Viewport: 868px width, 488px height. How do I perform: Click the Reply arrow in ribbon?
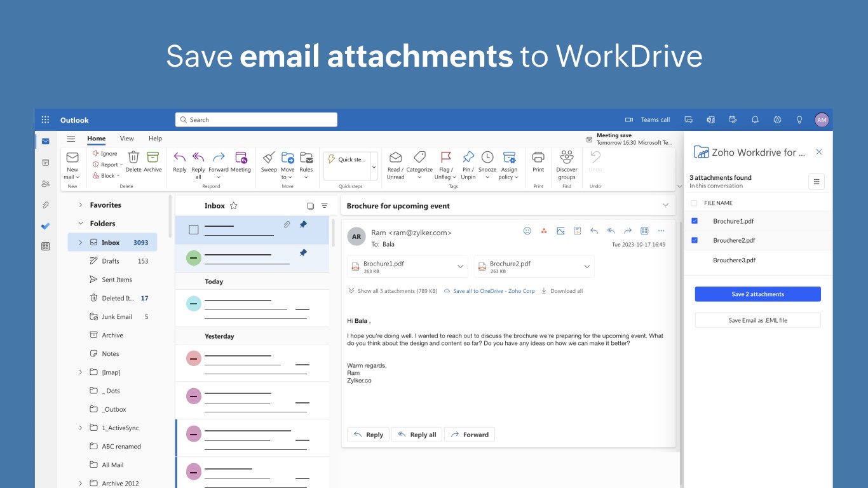[180, 157]
